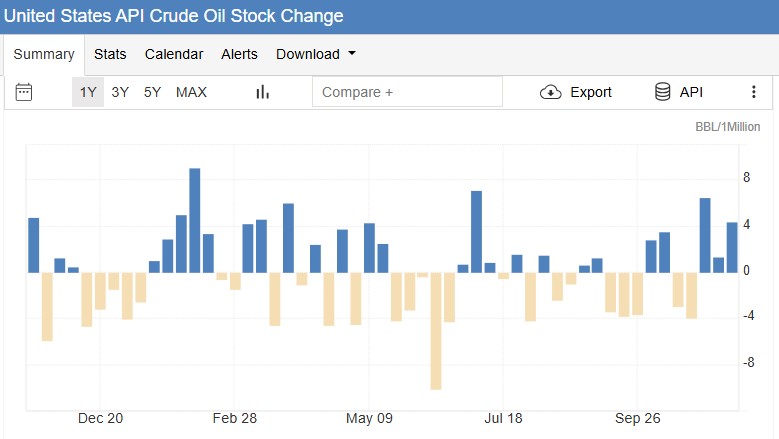Go to the Calendar tab

click(174, 54)
